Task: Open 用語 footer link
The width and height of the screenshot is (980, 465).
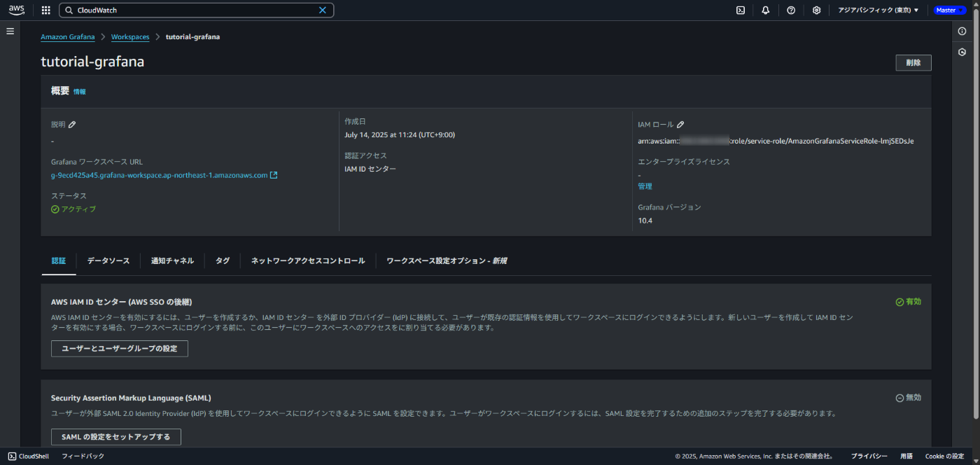Action: click(x=906, y=456)
